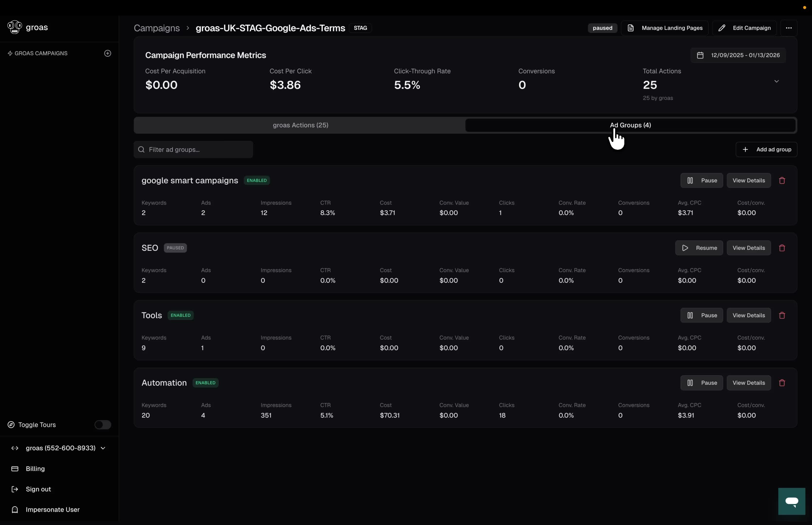Click the groas logo in sidebar
Screen dimensions: 812x525
pyautogui.click(x=15, y=27)
